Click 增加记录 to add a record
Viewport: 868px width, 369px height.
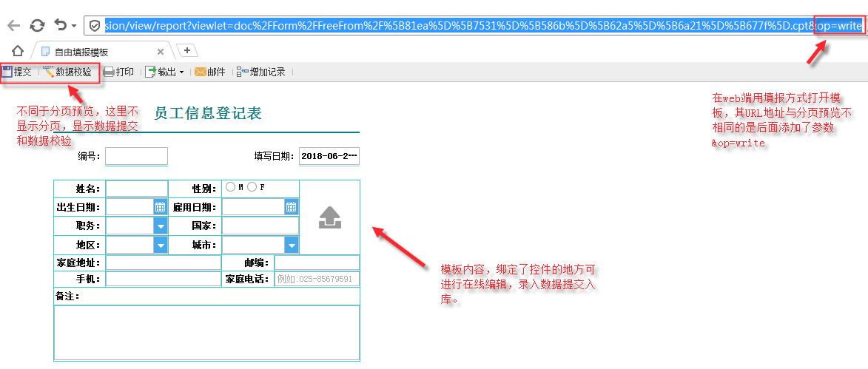[x=260, y=72]
